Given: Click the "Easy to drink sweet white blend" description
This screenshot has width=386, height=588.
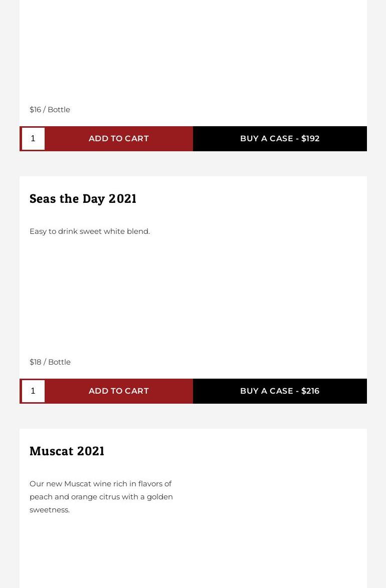Looking at the screenshot, I should [89, 231].
